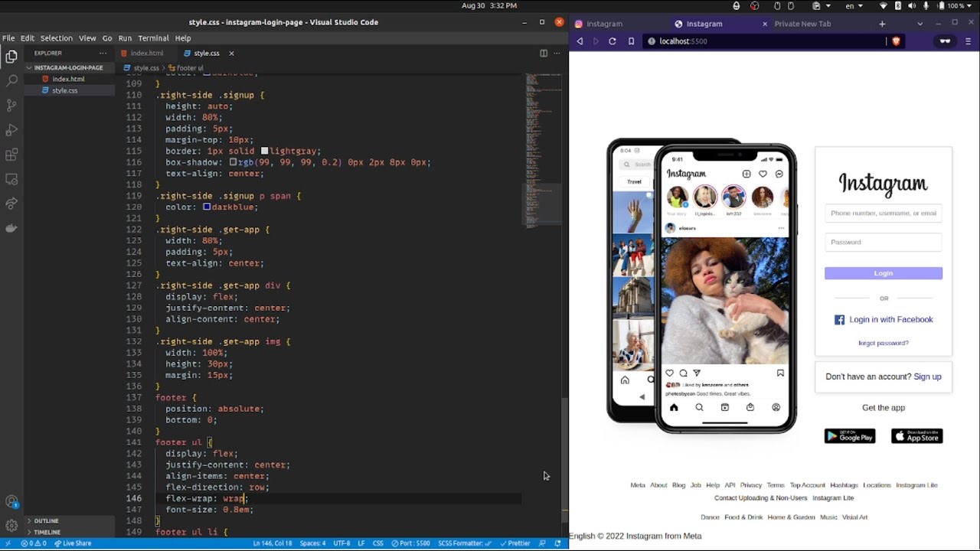Open editor More Actions ellipsis
Image resolution: width=980 pixels, height=551 pixels.
(x=557, y=53)
